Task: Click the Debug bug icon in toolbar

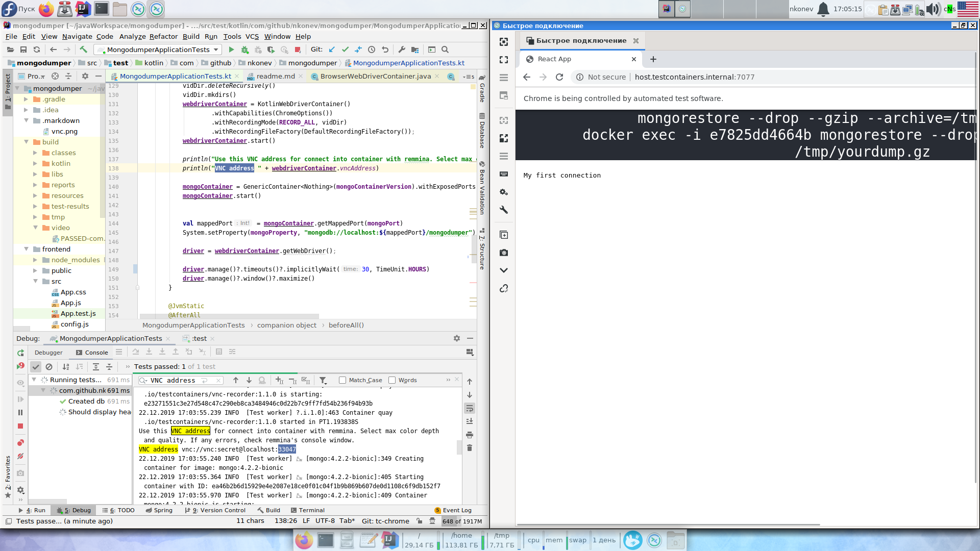Action: click(x=245, y=49)
